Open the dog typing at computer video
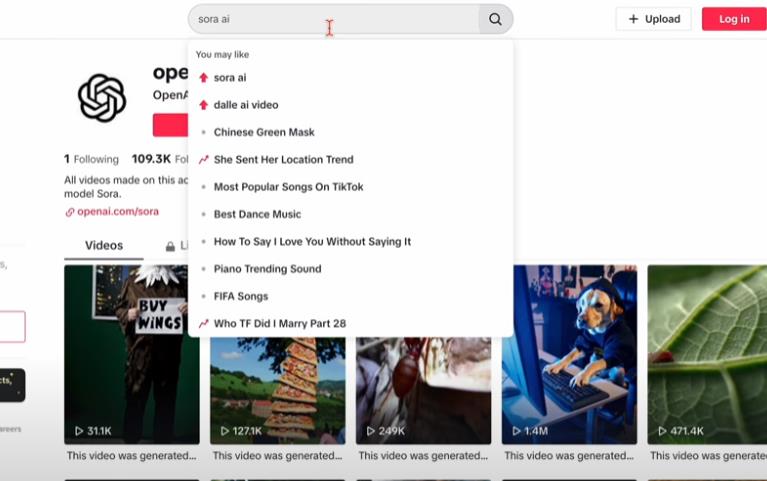The height and width of the screenshot is (481, 767). coord(569,354)
